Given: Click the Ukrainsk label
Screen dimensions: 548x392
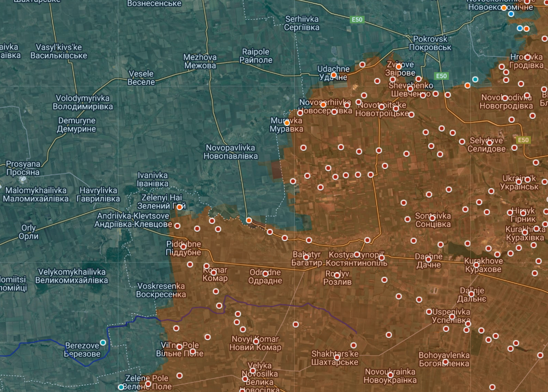Looking at the screenshot, I should [x=519, y=182].
